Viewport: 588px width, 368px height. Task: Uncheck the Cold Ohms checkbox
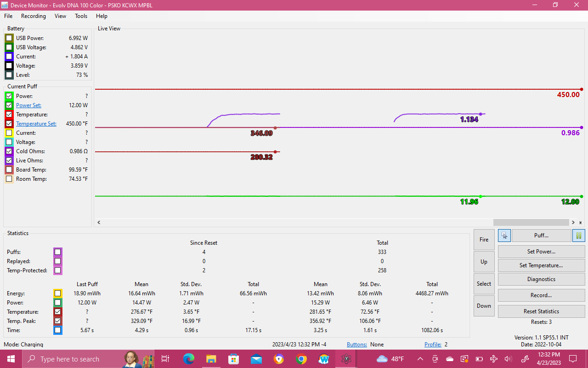pos(9,151)
